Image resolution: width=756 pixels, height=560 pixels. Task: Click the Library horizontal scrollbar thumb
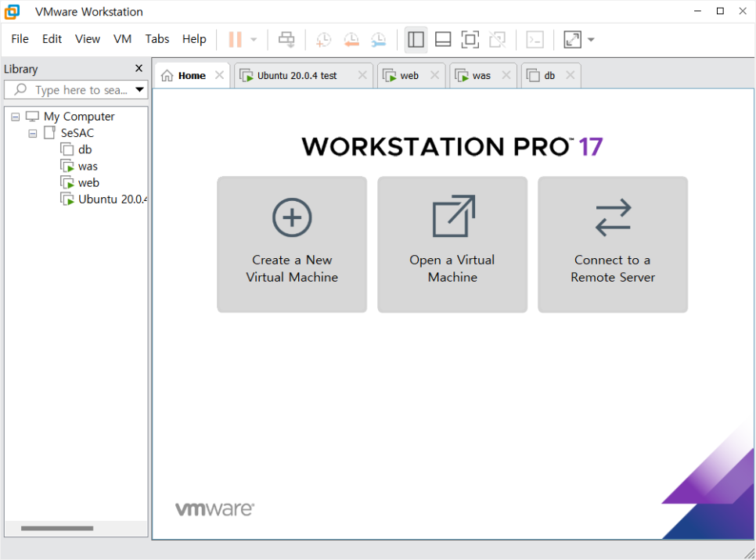click(x=57, y=528)
